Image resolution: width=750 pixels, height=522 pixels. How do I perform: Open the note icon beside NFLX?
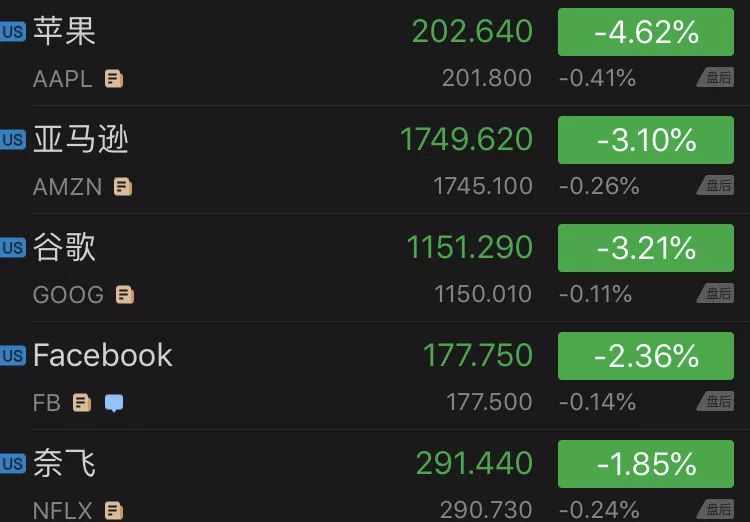point(114,511)
